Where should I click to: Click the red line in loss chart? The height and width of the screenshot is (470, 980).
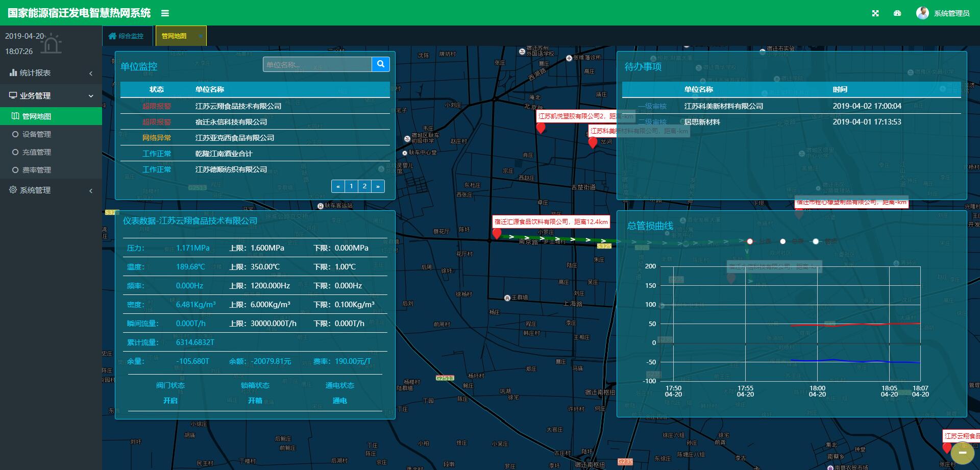coord(855,325)
